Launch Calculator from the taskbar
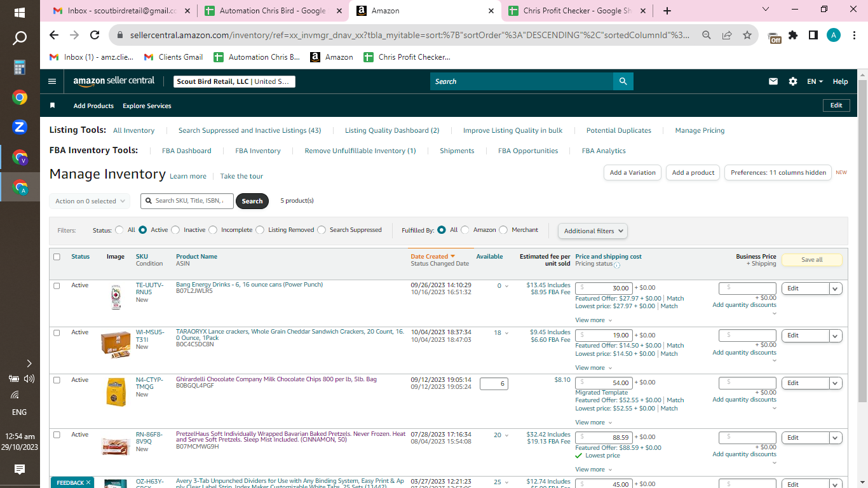 click(x=20, y=67)
